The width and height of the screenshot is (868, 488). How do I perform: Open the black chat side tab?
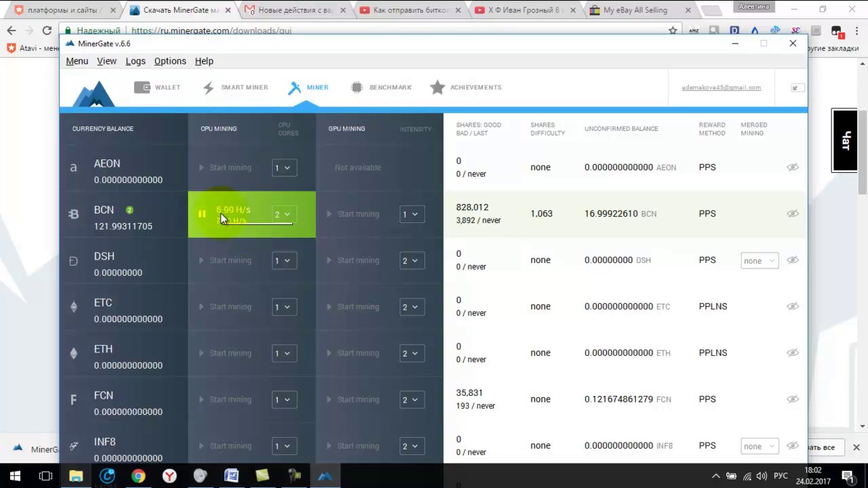[x=845, y=140]
